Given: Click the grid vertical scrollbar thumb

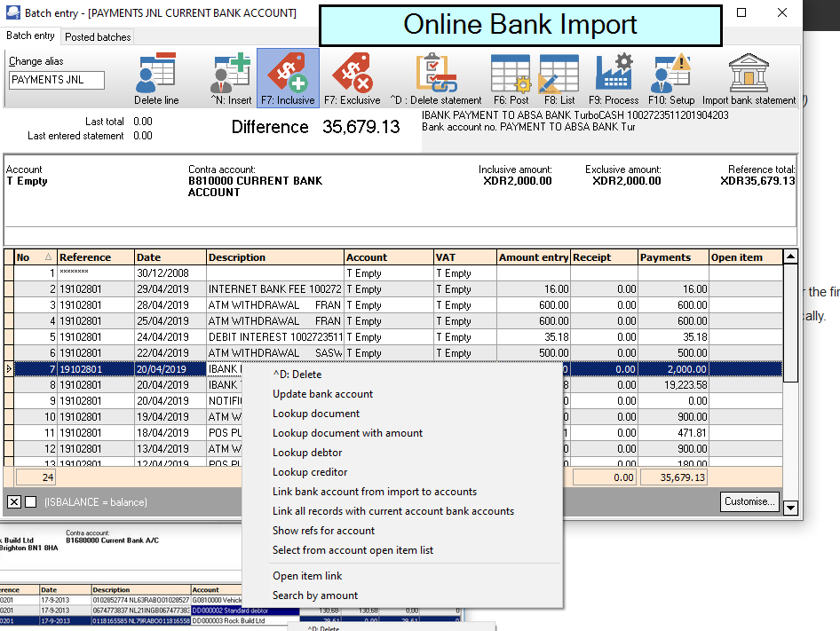Looking at the screenshot, I should [790, 323].
